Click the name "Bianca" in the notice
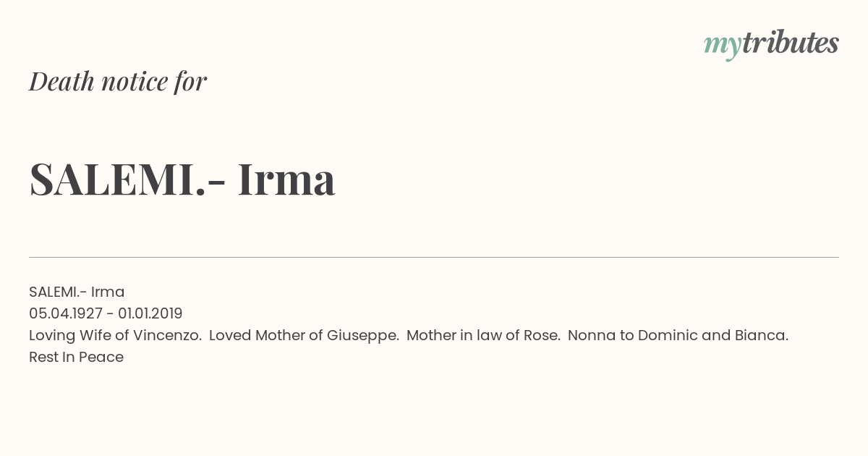 (x=759, y=335)
